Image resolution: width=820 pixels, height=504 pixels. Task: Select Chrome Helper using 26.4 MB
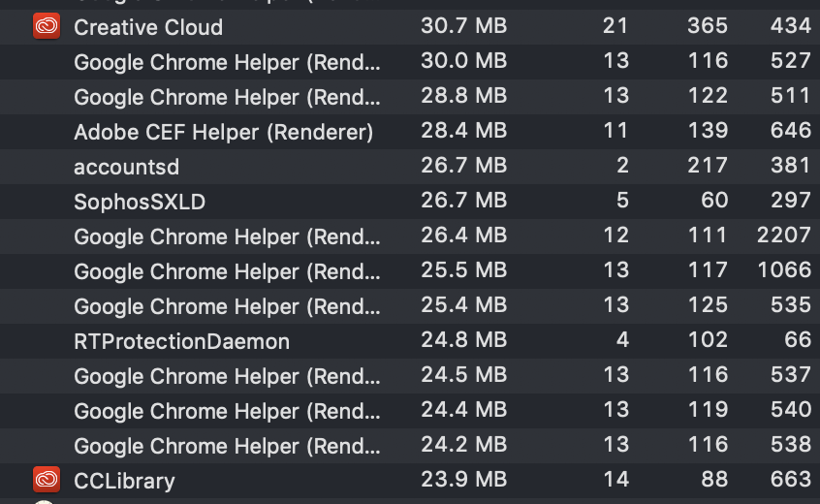pyautogui.click(x=410, y=236)
